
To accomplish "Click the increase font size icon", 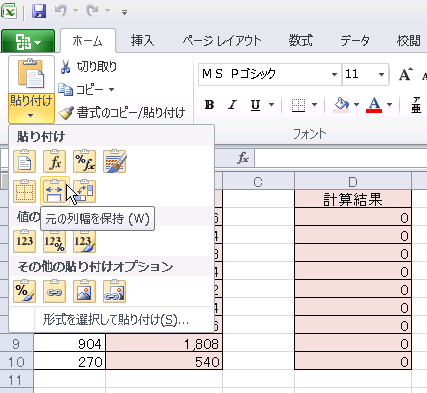I will tap(405, 75).
